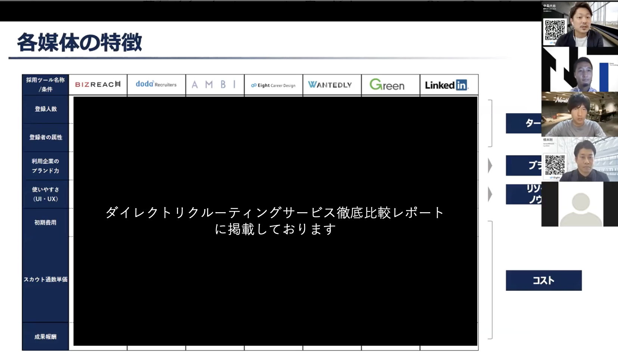
Task: Select the blank avatar participant tile
Action: tap(580, 204)
